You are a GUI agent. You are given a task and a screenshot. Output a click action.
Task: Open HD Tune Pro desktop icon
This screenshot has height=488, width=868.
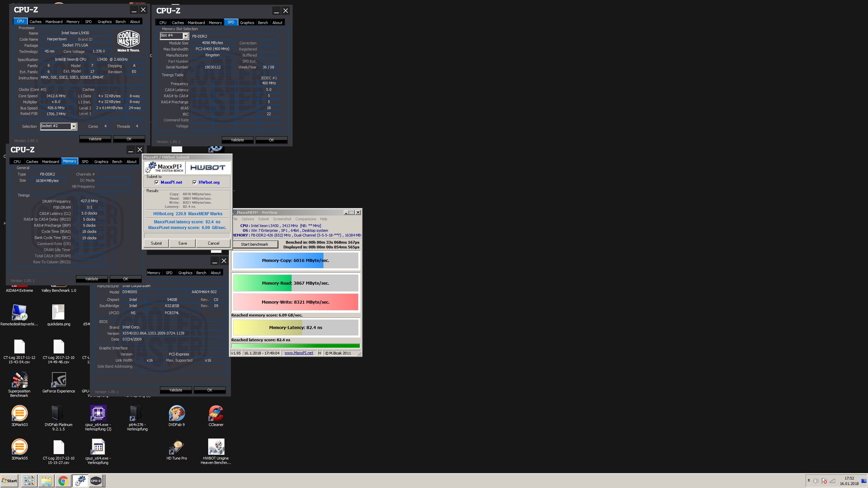[177, 449]
